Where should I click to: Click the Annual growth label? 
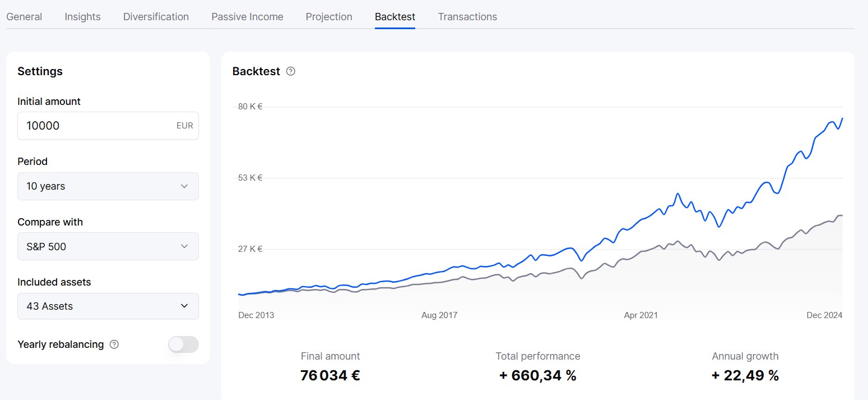745,356
